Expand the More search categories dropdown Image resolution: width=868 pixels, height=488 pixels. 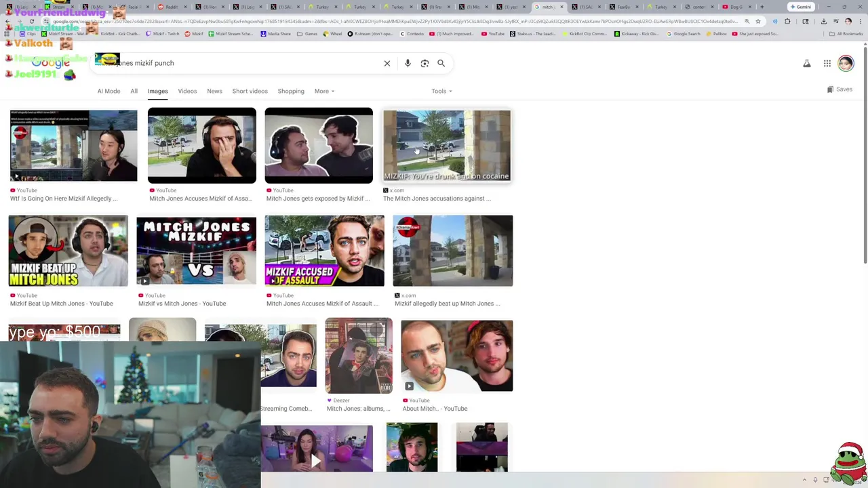(x=324, y=91)
